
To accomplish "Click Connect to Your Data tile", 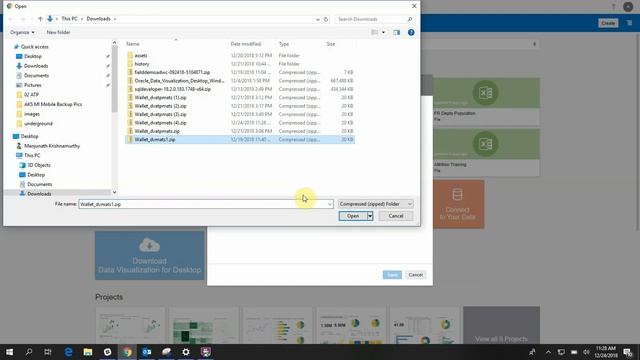I will coord(458,204).
